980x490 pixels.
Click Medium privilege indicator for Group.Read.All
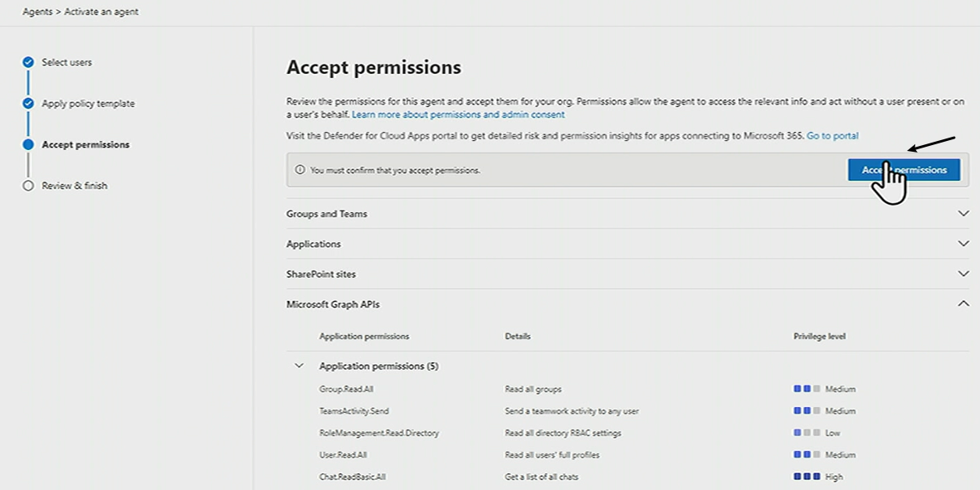(824, 389)
